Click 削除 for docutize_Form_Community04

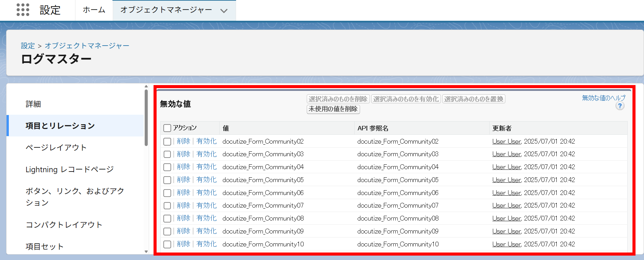183,167
